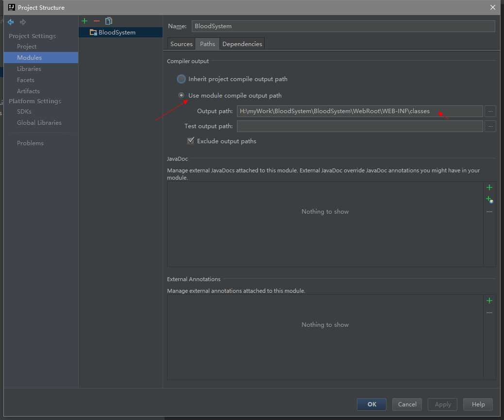The image size is (504, 420).
Task: Copy the selected module
Action: pos(109,21)
